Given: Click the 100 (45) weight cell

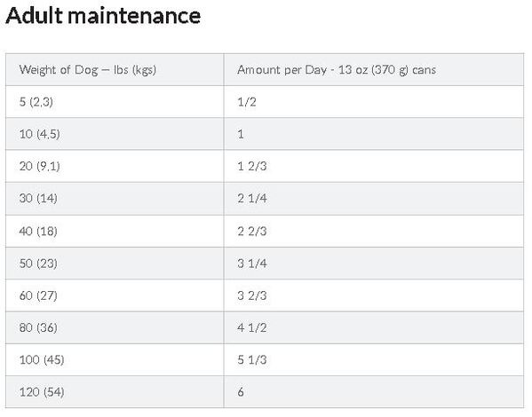Looking at the screenshot, I should click(x=115, y=359).
